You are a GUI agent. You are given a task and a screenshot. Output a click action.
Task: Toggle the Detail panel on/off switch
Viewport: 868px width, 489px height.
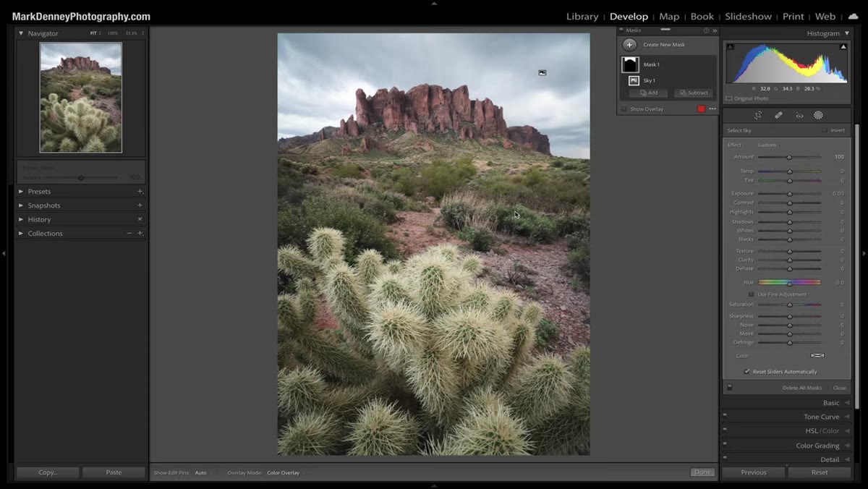tap(724, 458)
